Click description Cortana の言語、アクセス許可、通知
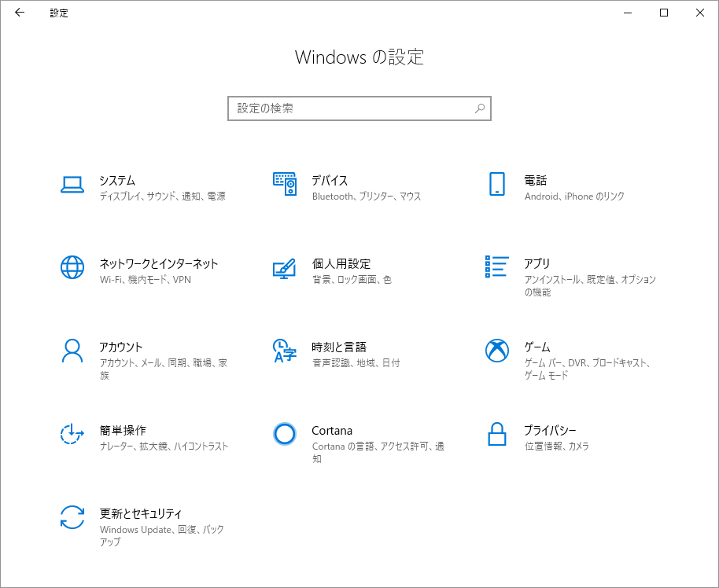This screenshot has width=719, height=588. pyautogui.click(x=378, y=453)
